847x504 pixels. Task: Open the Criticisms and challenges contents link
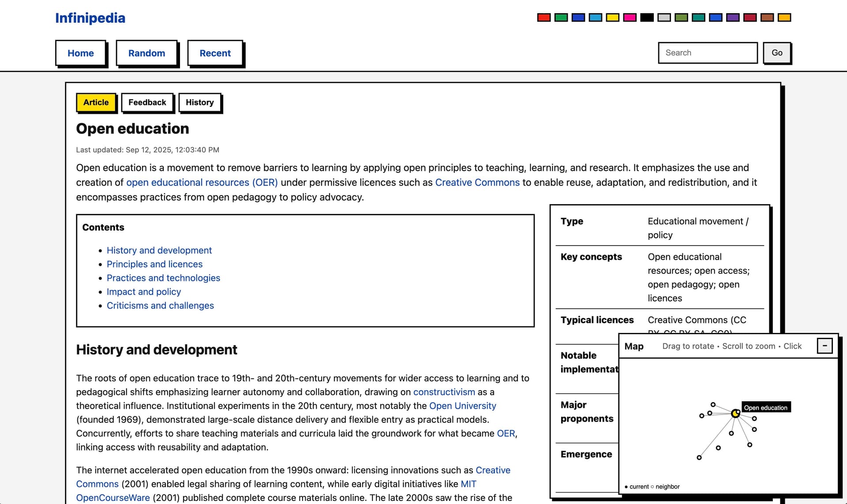tap(160, 306)
